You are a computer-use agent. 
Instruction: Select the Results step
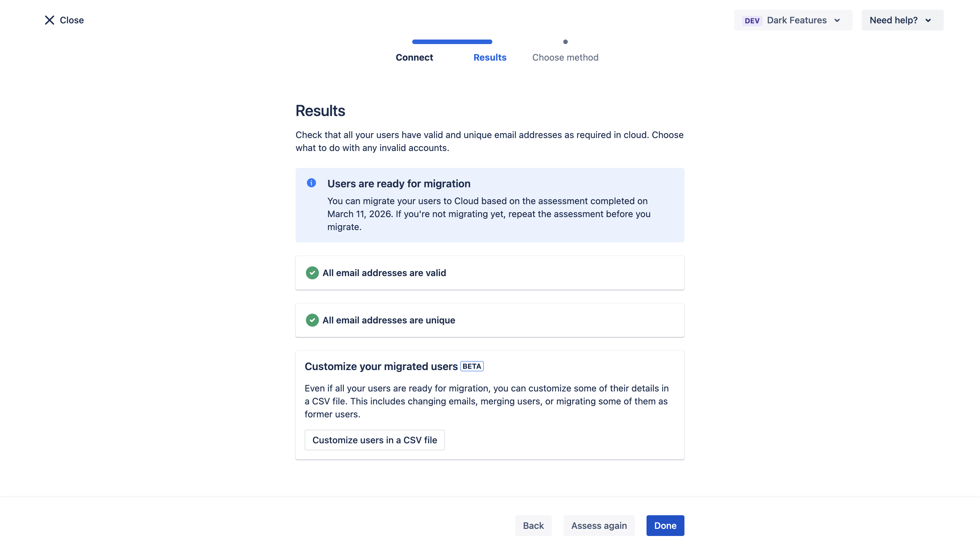click(490, 57)
